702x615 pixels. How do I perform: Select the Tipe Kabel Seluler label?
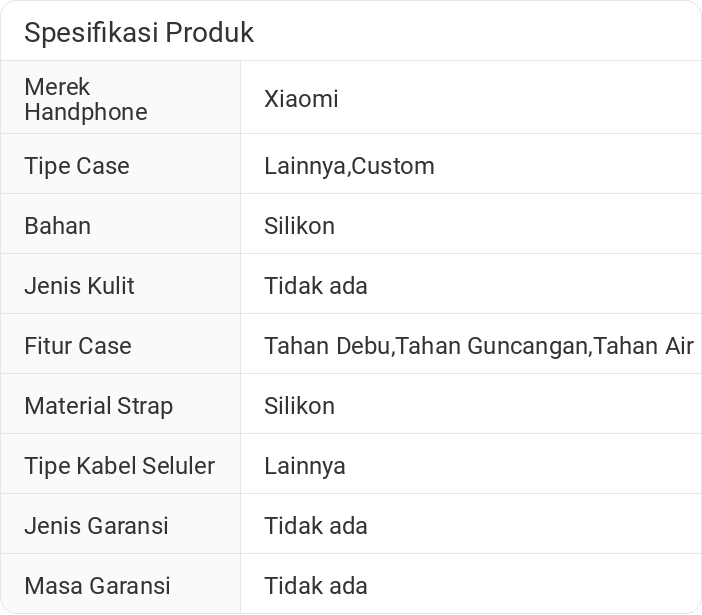click(x=119, y=466)
